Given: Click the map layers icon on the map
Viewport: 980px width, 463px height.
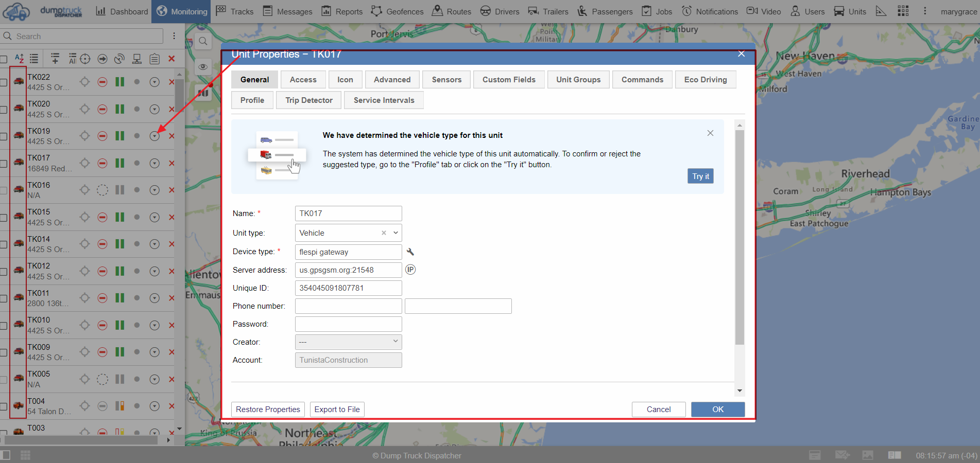Looking at the screenshot, I should 203,93.
